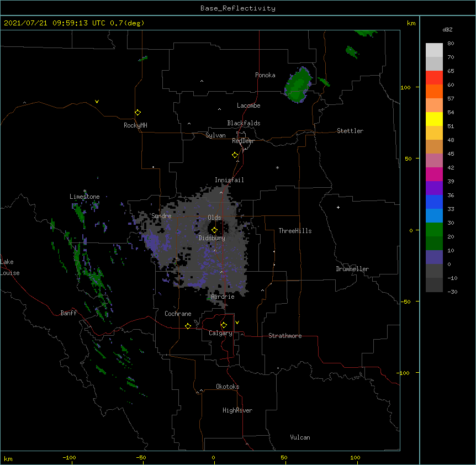
Task: Click the Lacombe city label
Action: (248, 105)
